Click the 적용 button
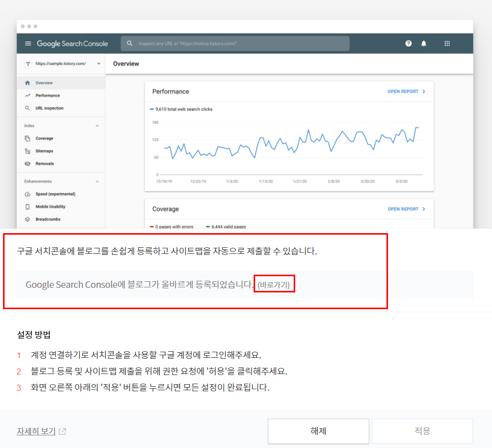This screenshot has width=492, height=448. click(423, 431)
